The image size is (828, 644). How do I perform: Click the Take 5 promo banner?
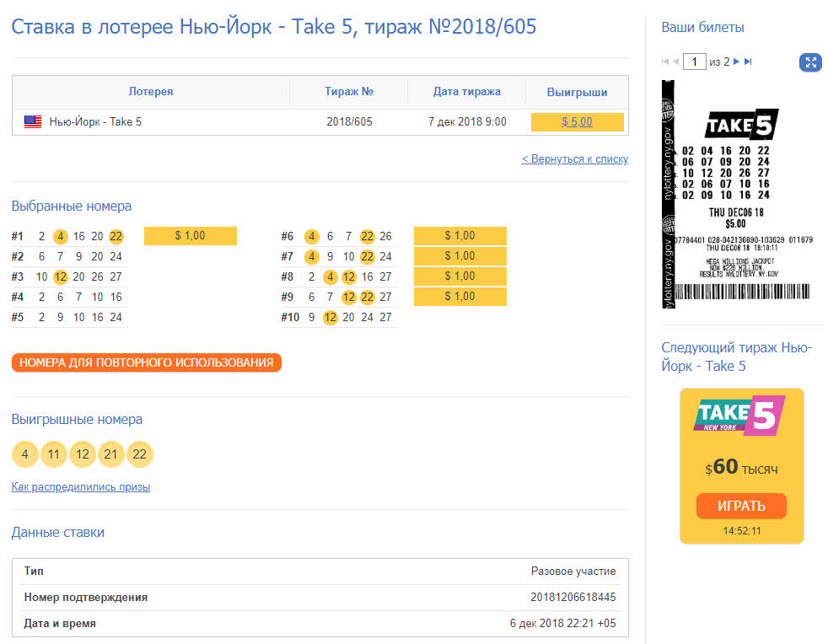(x=741, y=465)
